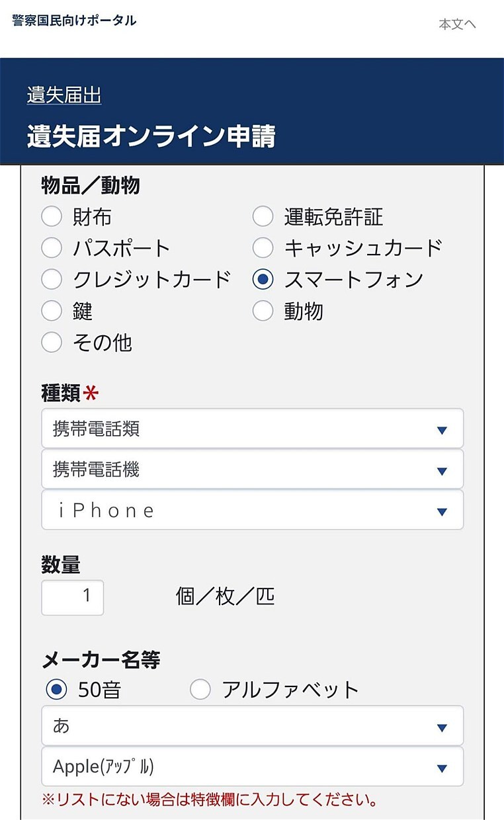Open the あ kana row dropdown
The height and width of the screenshot is (820, 504).
click(x=252, y=726)
